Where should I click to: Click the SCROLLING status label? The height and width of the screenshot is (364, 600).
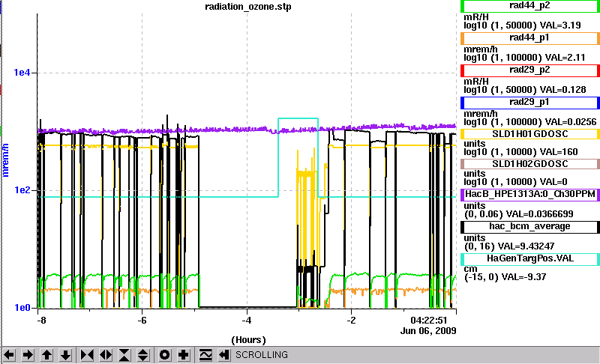tap(261, 355)
